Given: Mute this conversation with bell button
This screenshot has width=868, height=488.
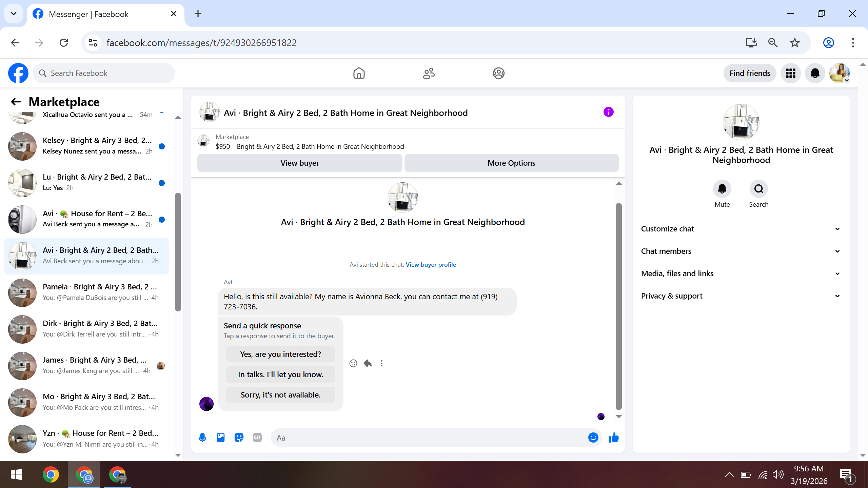Looking at the screenshot, I should [x=722, y=189].
